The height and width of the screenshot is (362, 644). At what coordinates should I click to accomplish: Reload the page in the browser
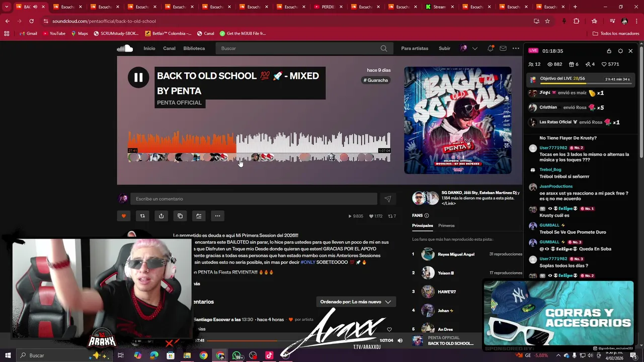pyautogui.click(x=31, y=21)
